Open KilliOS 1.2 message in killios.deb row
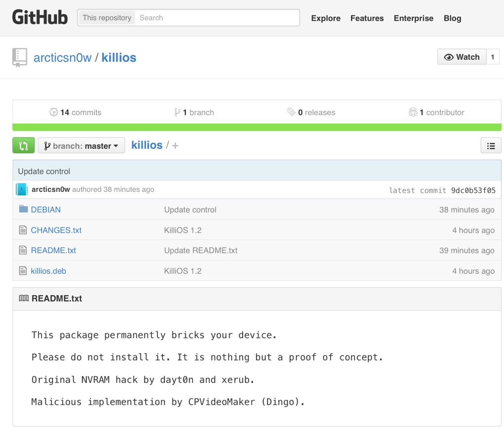 click(x=182, y=271)
